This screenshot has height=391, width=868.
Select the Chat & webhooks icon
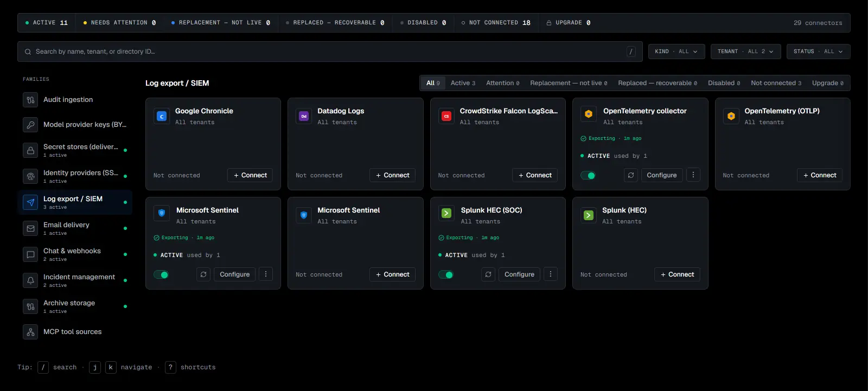[x=30, y=254]
